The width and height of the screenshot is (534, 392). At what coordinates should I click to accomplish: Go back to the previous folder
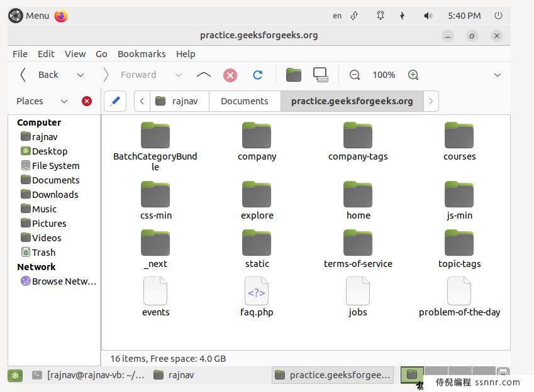pyautogui.click(x=40, y=75)
